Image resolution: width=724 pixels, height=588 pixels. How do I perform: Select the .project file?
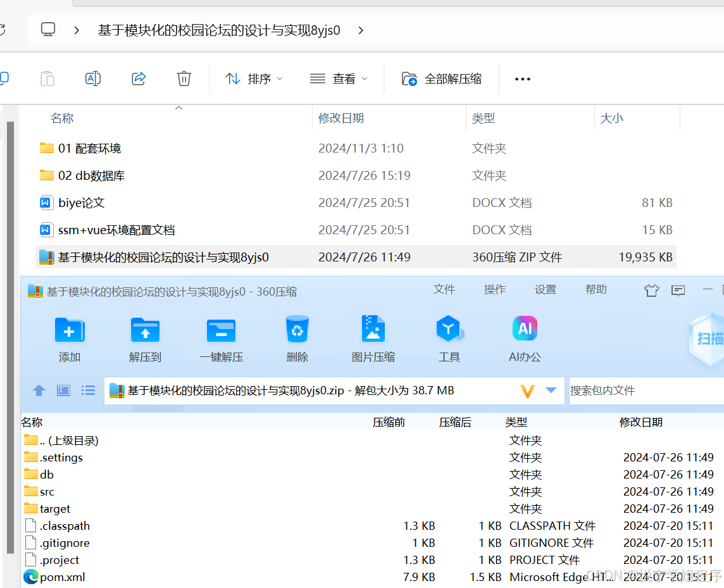pos(52,560)
